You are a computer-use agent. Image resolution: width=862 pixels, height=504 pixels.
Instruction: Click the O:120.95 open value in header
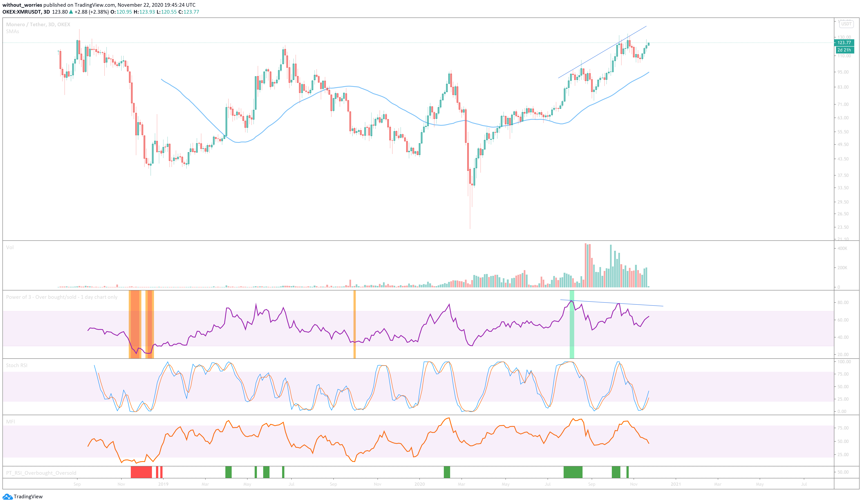pyautogui.click(x=121, y=12)
